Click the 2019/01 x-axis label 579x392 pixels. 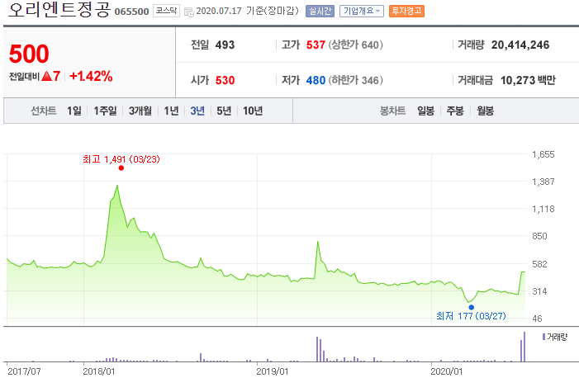click(x=272, y=371)
